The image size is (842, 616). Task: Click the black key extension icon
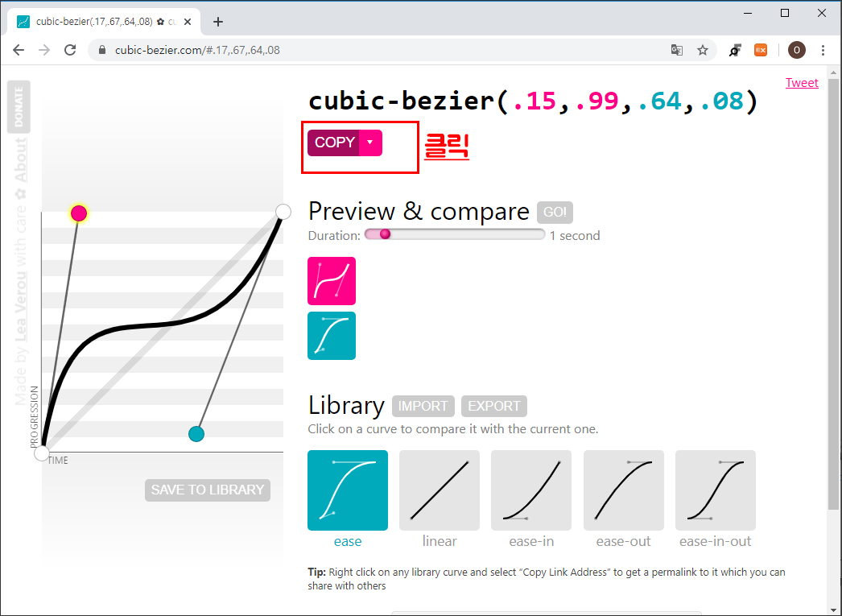(x=735, y=50)
